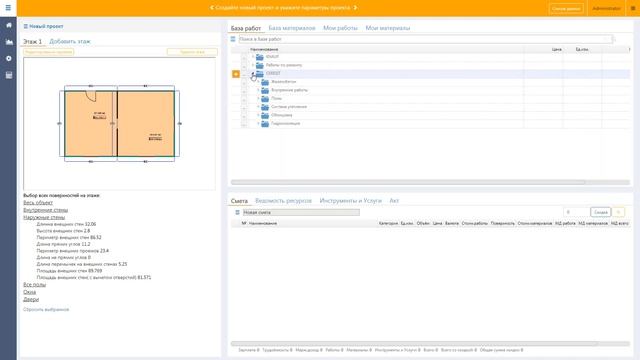Expand Работы по ремонту folder
Screen dimensions: 640x360
point(253,65)
